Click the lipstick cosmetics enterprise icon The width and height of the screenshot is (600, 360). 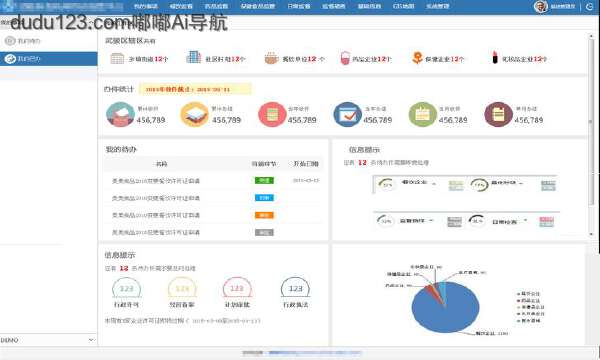click(495, 58)
